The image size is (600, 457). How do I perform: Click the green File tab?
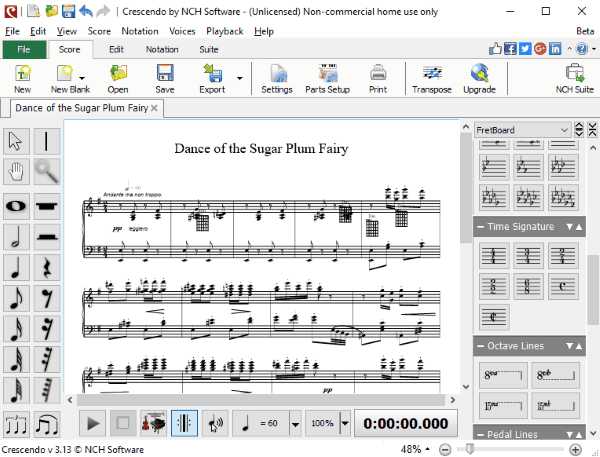24,49
